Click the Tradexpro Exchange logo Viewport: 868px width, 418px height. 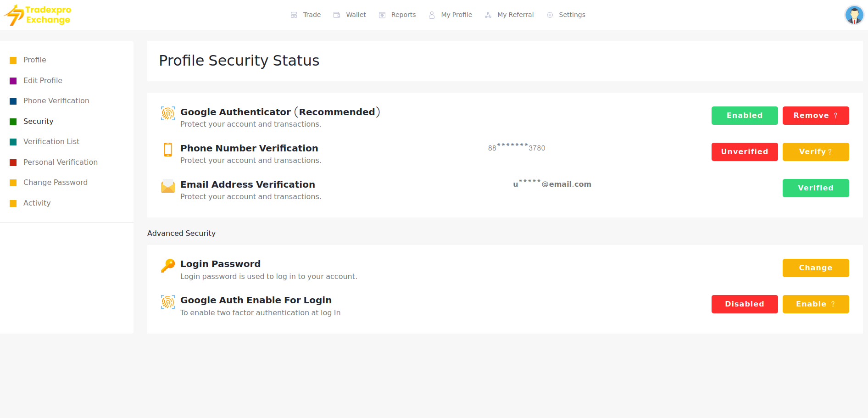tap(38, 15)
